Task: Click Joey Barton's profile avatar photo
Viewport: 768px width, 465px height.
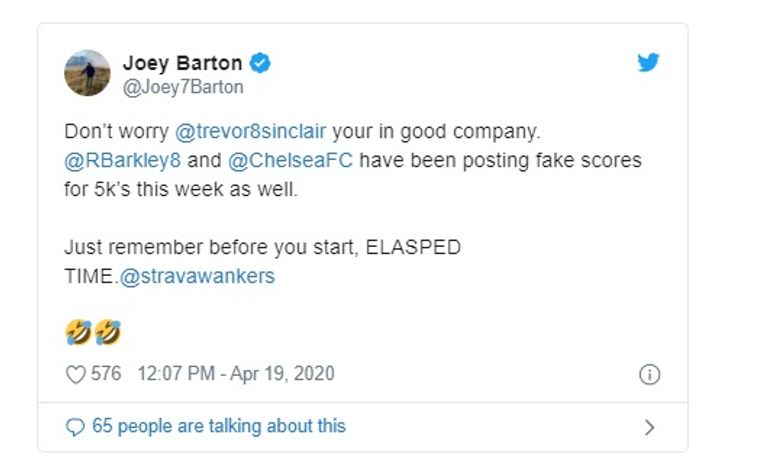Action: click(x=87, y=73)
